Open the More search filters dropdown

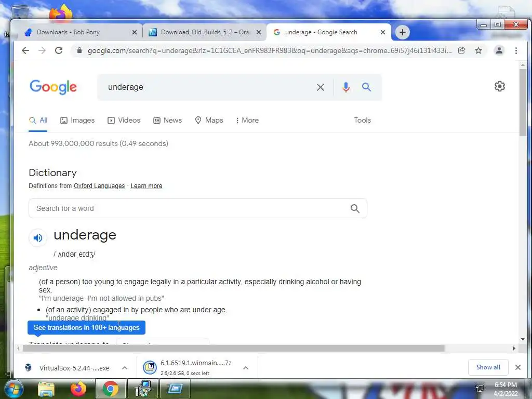[x=247, y=121]
